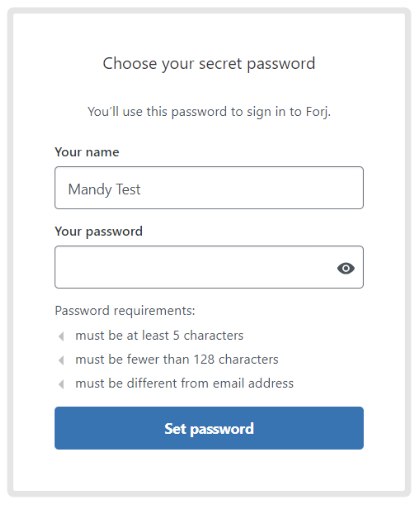Image resolution: width=420 pixels, height=510 pixels.
Task: Click the 'Password requirements:' label
Action: point(125,311)
